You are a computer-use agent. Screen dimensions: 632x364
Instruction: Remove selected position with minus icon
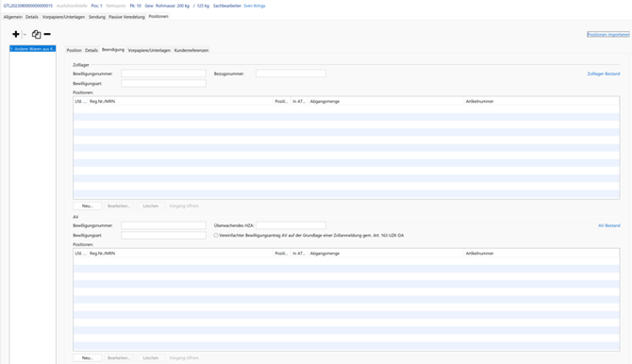coord(47,34)
